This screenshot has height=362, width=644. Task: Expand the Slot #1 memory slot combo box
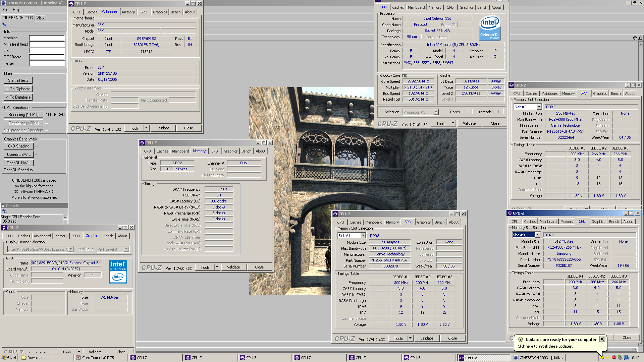click(363, 236)
